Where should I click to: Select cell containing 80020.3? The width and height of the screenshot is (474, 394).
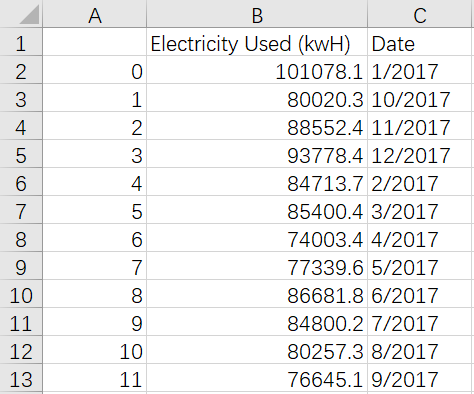point(257,98)
